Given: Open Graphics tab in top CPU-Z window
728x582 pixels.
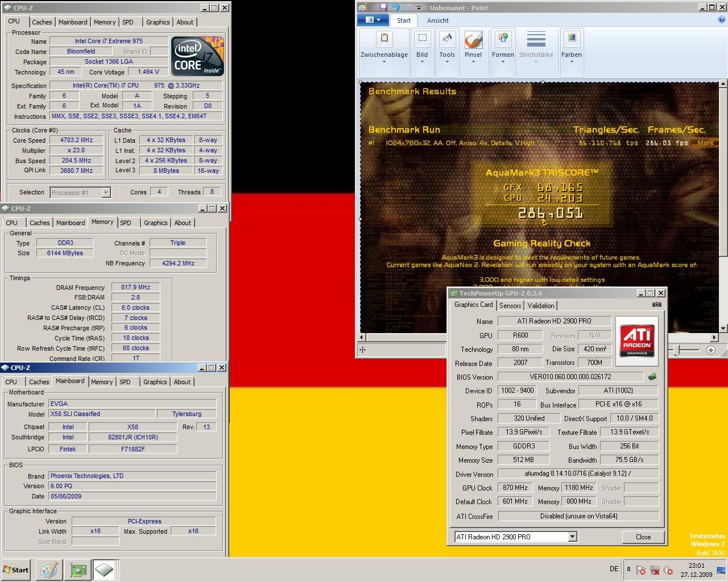Looking at the screenshot, I should 158,22.
